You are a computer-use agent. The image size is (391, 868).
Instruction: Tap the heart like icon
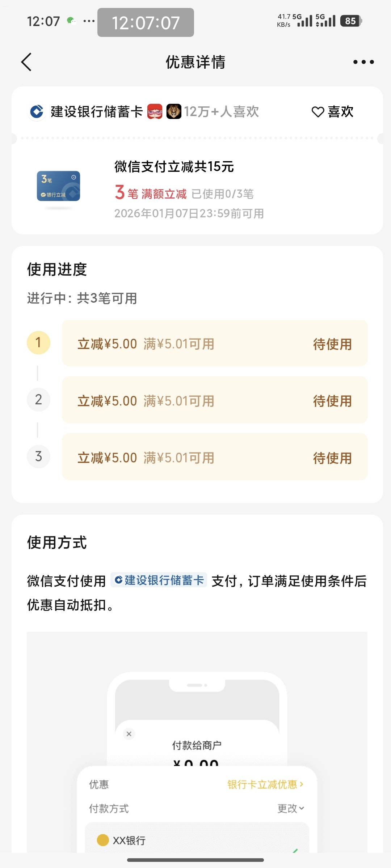318,112
